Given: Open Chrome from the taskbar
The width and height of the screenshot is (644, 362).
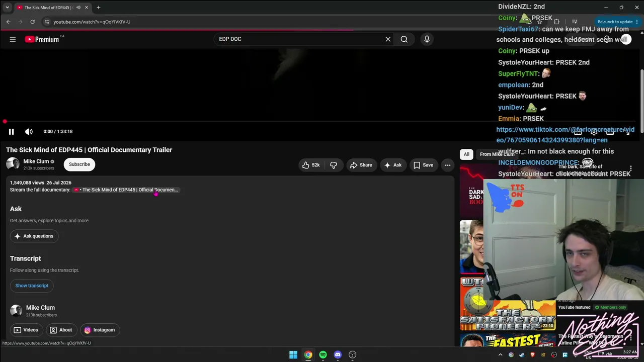Looking at the screenshot, I should (x=308, y=355).
